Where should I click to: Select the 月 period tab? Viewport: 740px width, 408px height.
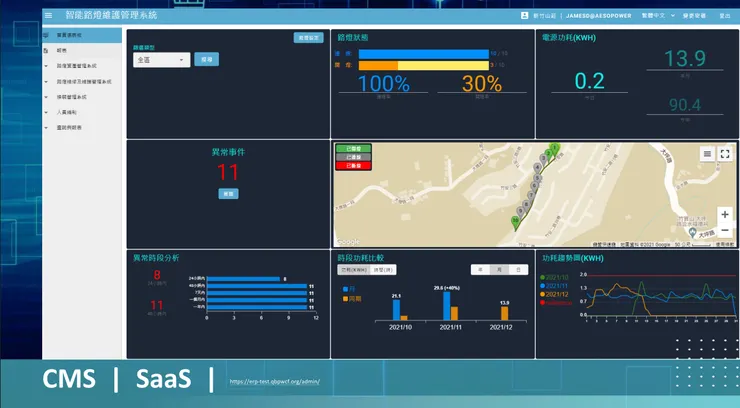click(x=499, y=270)
